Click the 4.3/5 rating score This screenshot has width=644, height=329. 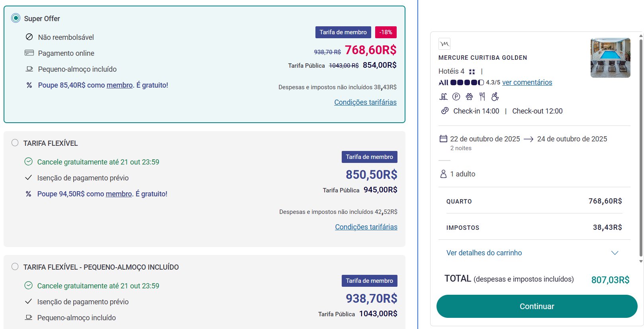[x=493, y=82]
